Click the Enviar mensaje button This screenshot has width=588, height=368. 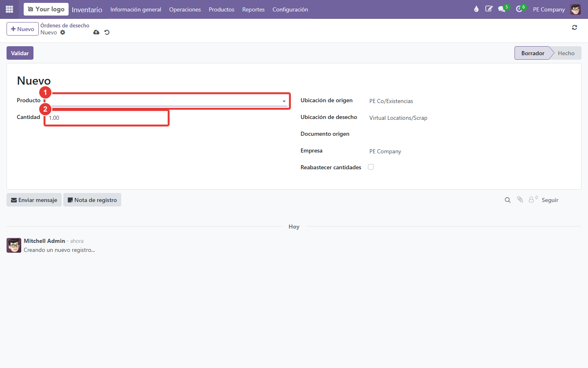click(x=34, y=200)
